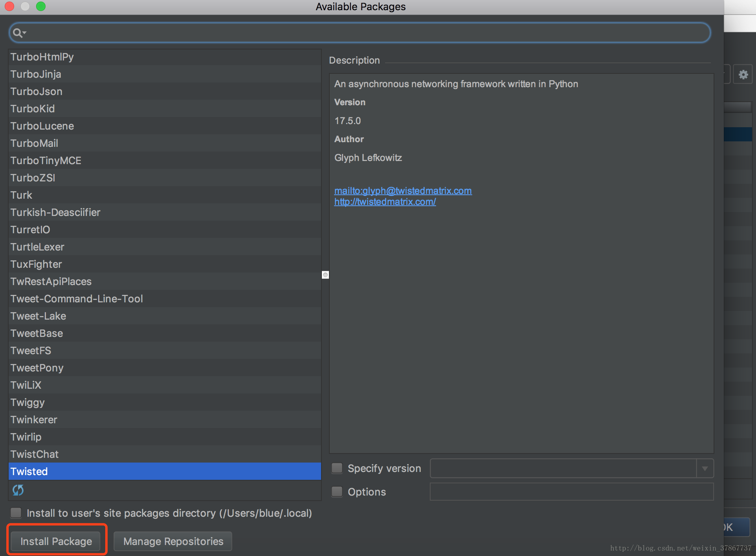This screenshot has height=556, width=756.
Task: Select the TurtleLexer package
Action: point(165,247)
